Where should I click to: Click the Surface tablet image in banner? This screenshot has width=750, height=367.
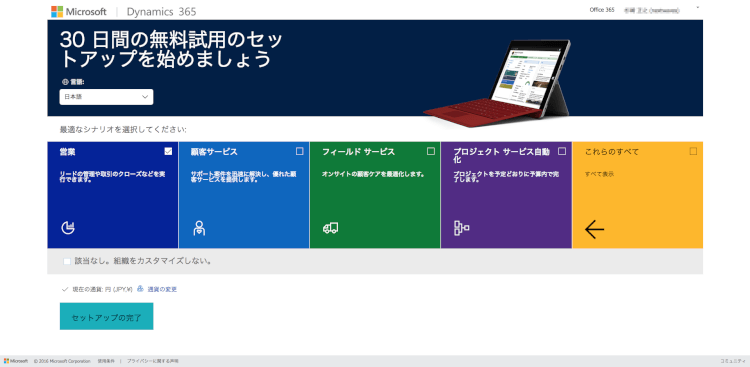click(496, 82)
